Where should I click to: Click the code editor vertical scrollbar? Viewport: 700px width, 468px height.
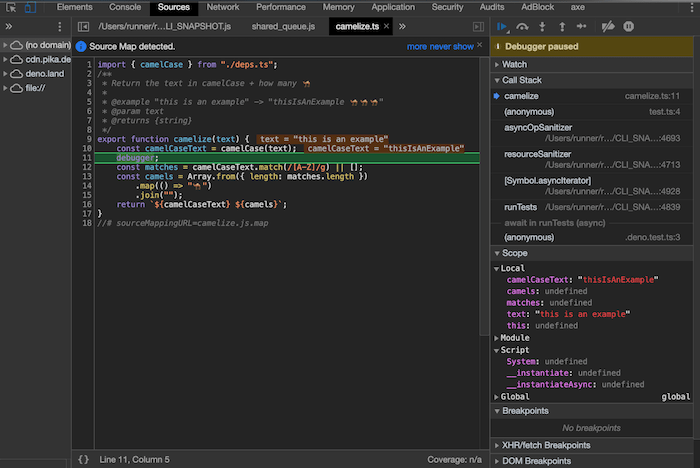pyautogui.click(x=484, y=196)
